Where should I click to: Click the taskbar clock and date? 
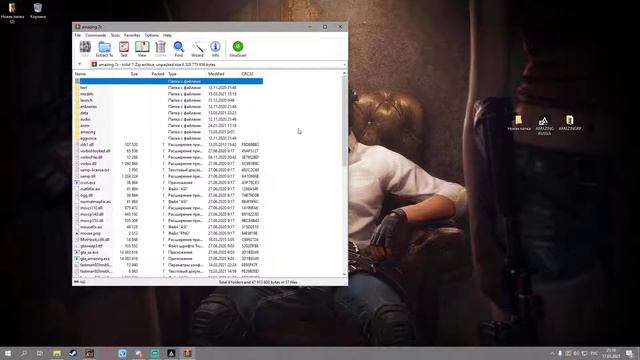pyautogui.click(x=611, y=353)
